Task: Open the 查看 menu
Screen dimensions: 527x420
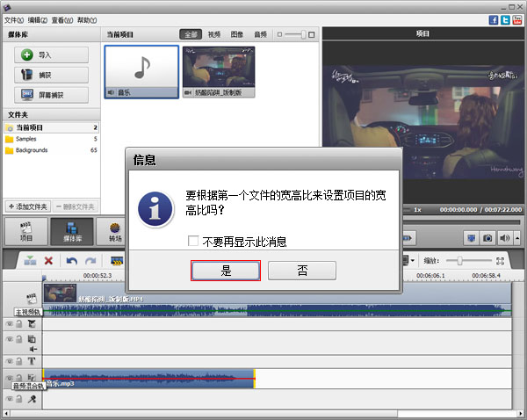Action: [x=62, y=20]
